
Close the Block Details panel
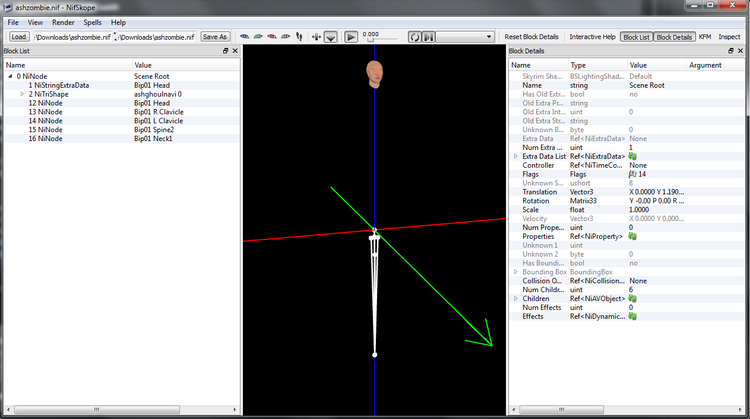pos(740,51)
